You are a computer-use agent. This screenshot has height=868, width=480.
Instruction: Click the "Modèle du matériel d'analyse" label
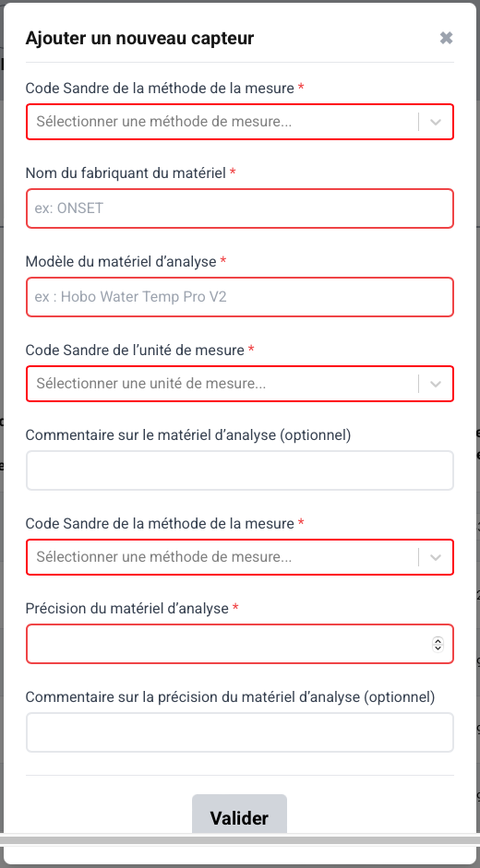pyautogui.click(x=121, y=261)
